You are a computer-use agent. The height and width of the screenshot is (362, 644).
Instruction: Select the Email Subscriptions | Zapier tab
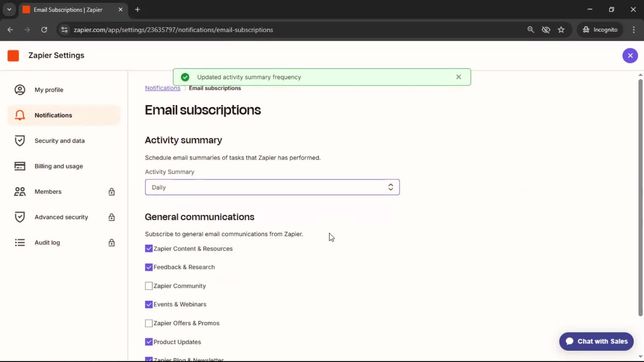[73, 10]
